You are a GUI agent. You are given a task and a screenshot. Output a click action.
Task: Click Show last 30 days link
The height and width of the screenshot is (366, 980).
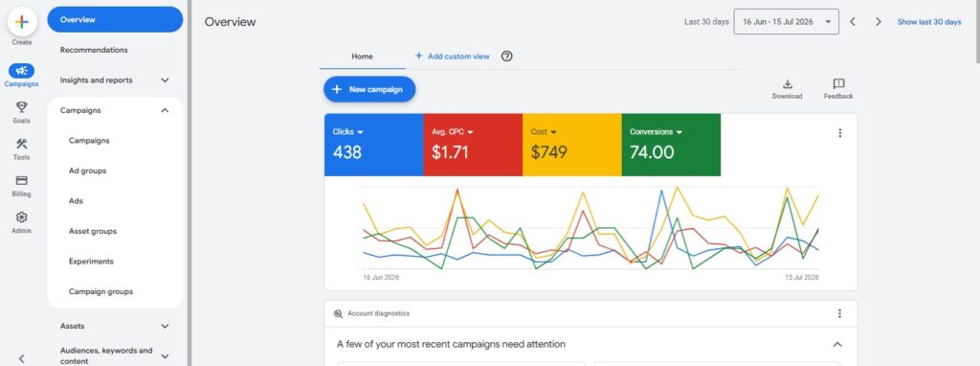[x=929, y=22]
